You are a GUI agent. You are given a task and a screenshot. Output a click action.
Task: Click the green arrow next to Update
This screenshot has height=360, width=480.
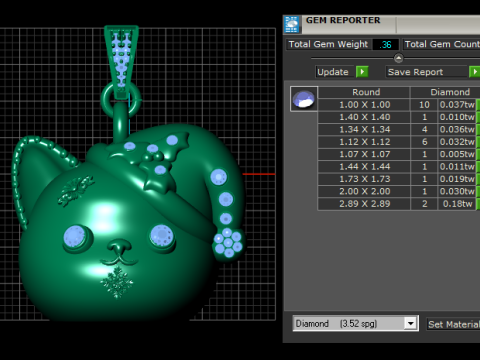(x=362, y=72)
